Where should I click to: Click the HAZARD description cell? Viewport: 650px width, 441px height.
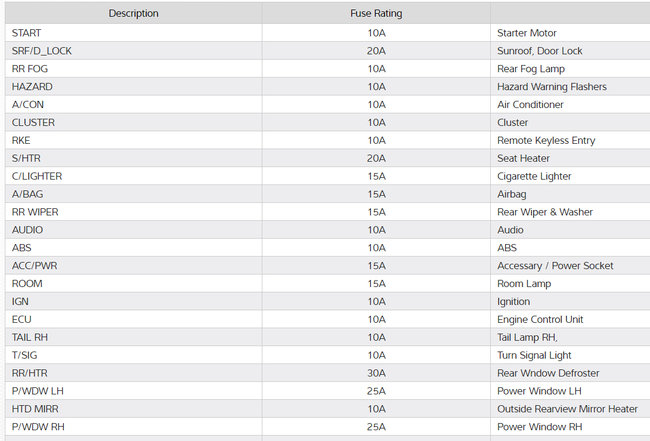[x=31, y=87]
